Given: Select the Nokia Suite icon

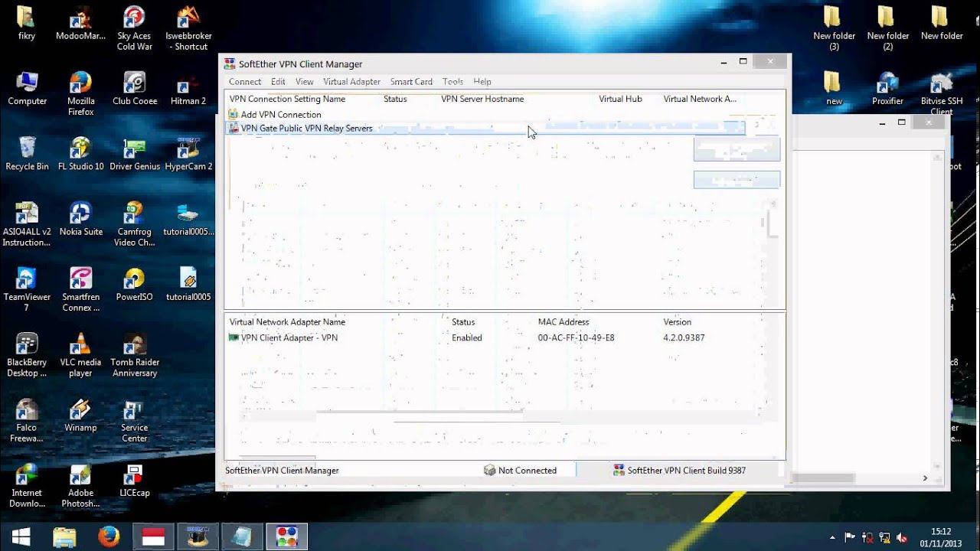Looking at the screenshot, I should click(80, 220).
